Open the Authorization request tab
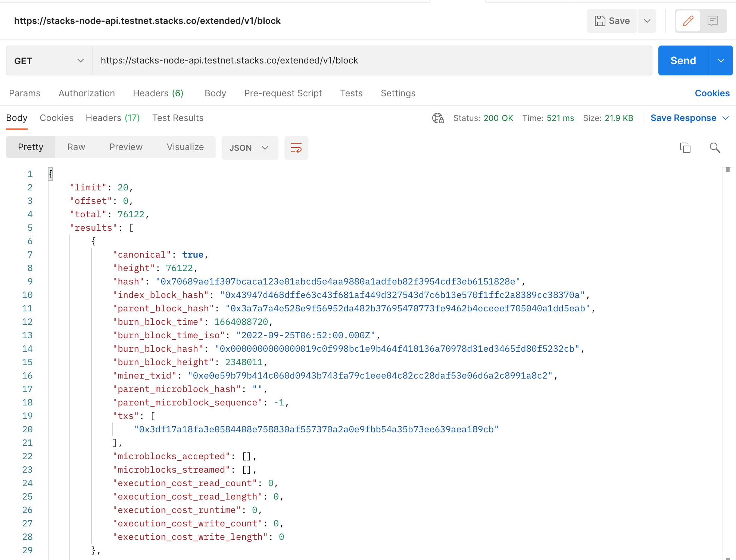 pyautogui.click(x=87, y=93)
